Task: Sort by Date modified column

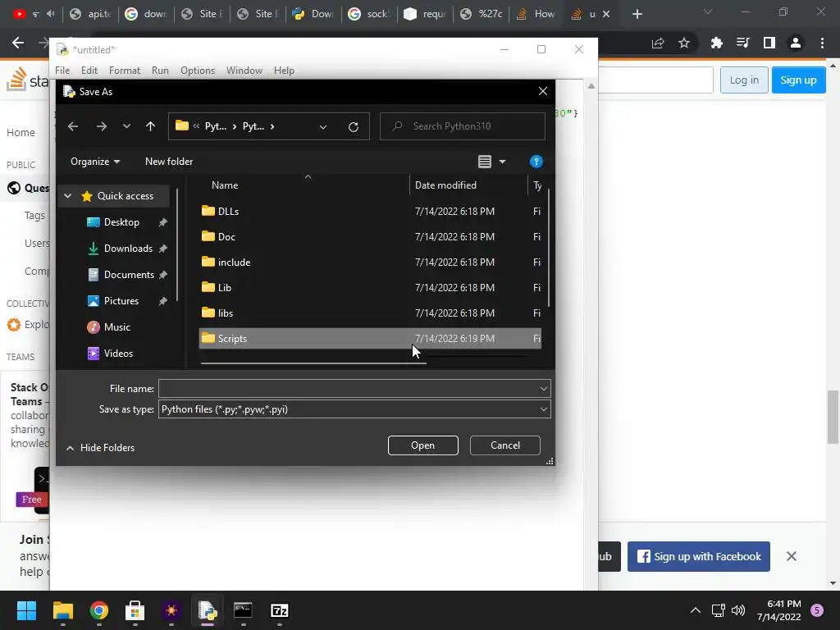Action: point(445,185)
